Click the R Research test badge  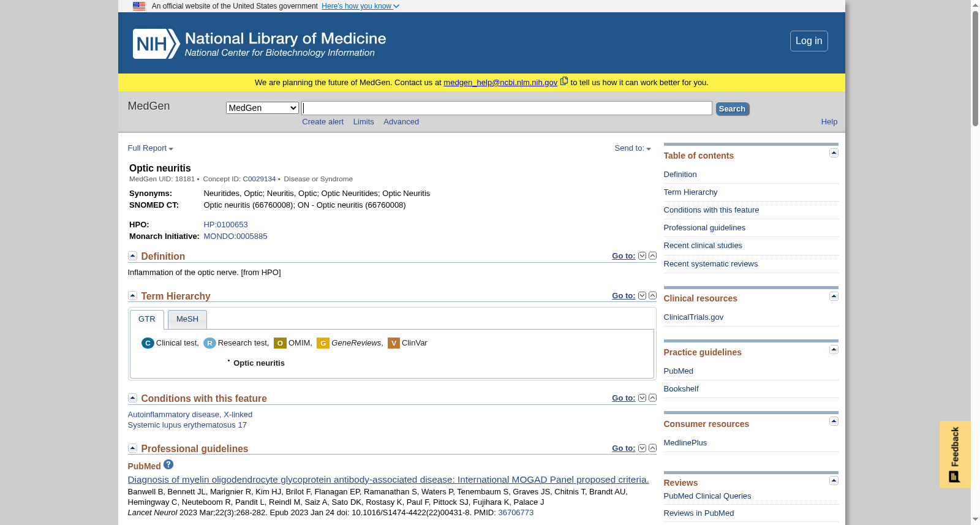point(209,343)
